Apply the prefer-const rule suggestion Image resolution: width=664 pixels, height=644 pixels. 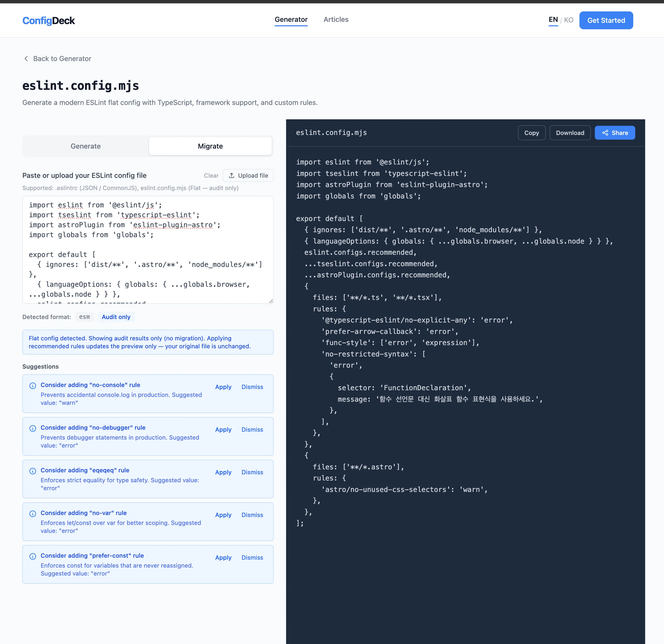pos(223,558)
